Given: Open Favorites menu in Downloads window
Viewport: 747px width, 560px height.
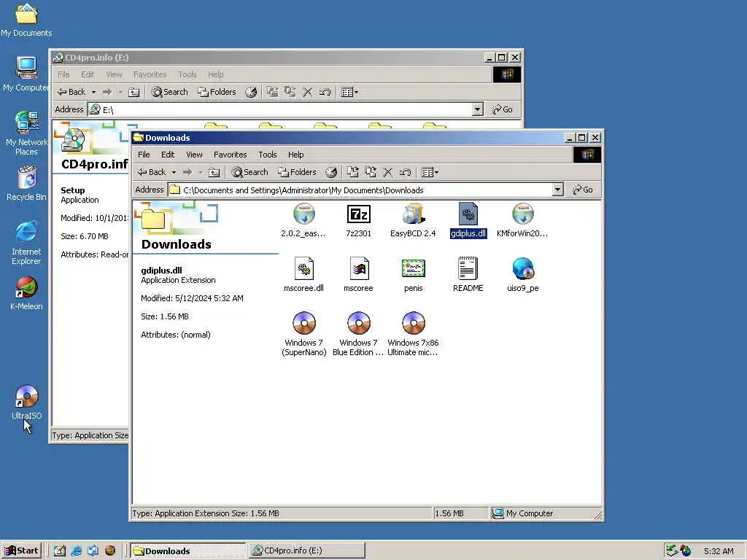Looking at the screenshot, I should 230,155.
